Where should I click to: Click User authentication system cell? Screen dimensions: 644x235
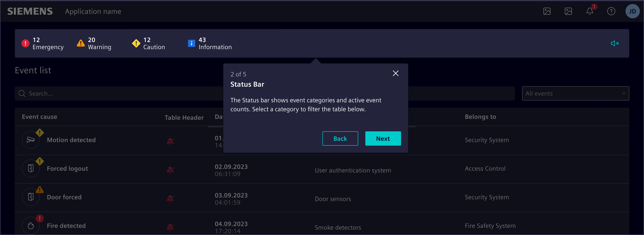[x=353, y=170]
